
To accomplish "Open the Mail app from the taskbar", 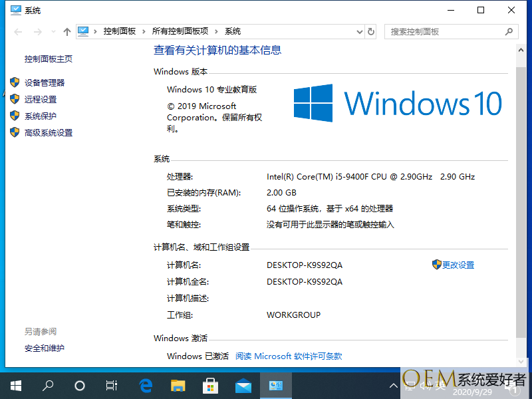I will pos(243,385).
